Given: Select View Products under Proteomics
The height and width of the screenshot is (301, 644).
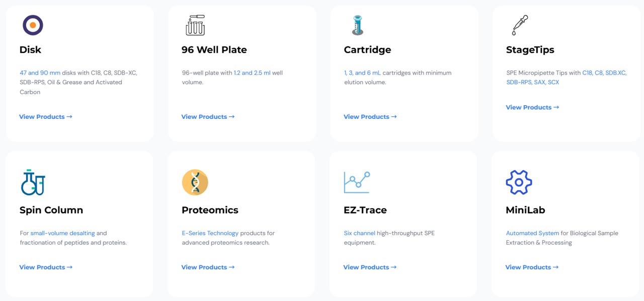Looking at the screenshot, I should (x=208, y=267).
